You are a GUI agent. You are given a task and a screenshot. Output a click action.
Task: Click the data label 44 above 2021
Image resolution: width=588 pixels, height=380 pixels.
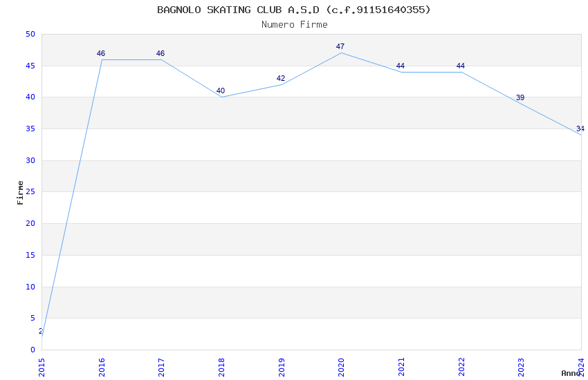point(401,66)
